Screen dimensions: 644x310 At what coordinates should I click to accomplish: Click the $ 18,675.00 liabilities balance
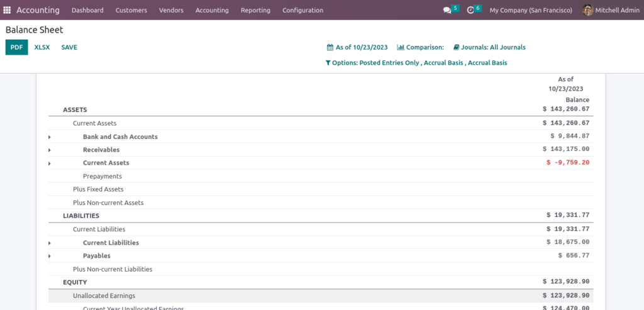coord(568,242)
